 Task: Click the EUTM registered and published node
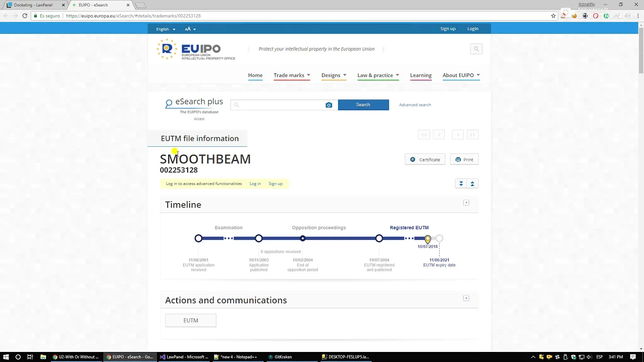coord(379,238)
